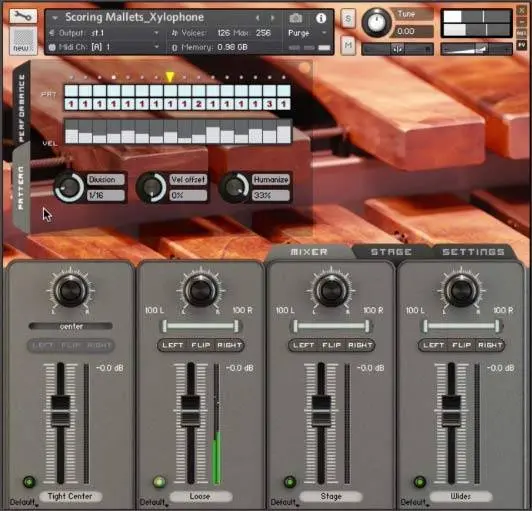532x511 pixels.
Task: Adjust the header pan slider
Action: coord(397,50)
